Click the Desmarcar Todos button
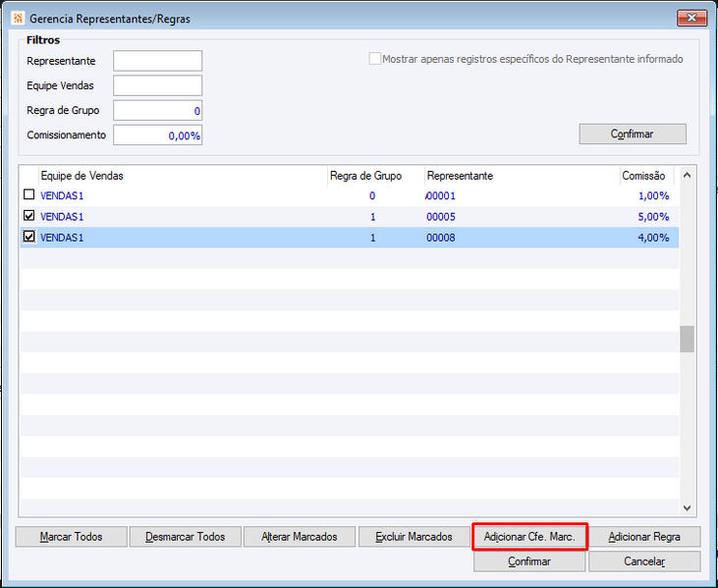The width and height of the screenshot is (718, 588). (x=185, y=537)
